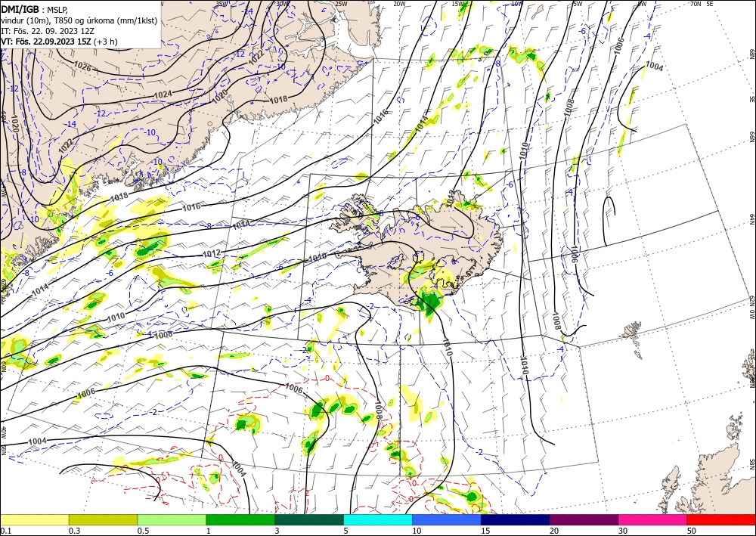756x536 pixels.
Task: Choose the navy 15–20 legend swatch
Action: click(516, 519)
